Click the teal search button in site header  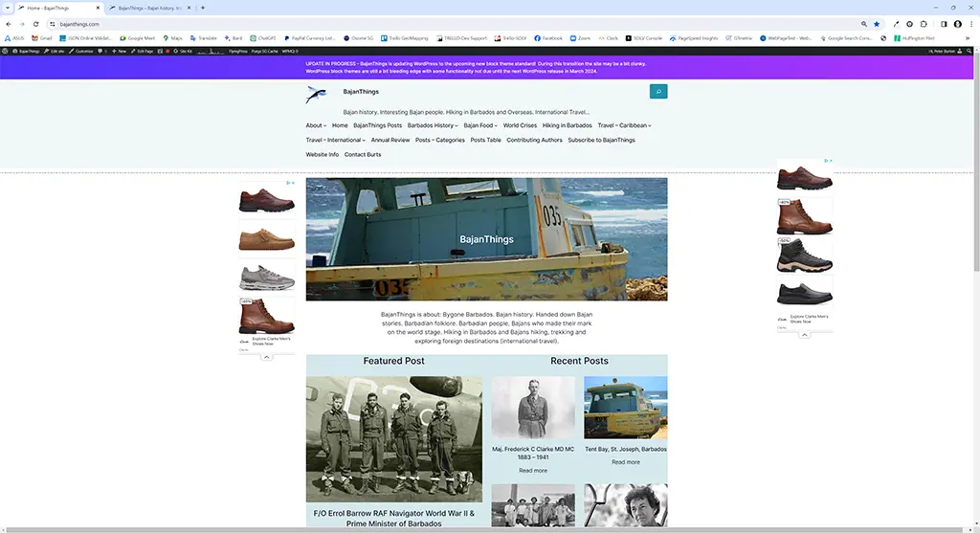[657, 92]
